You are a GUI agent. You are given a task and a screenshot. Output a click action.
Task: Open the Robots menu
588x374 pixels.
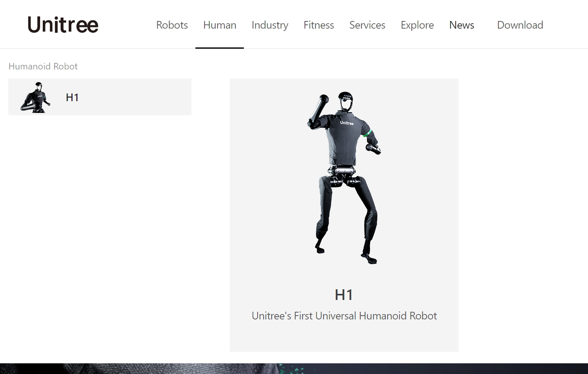172,25
